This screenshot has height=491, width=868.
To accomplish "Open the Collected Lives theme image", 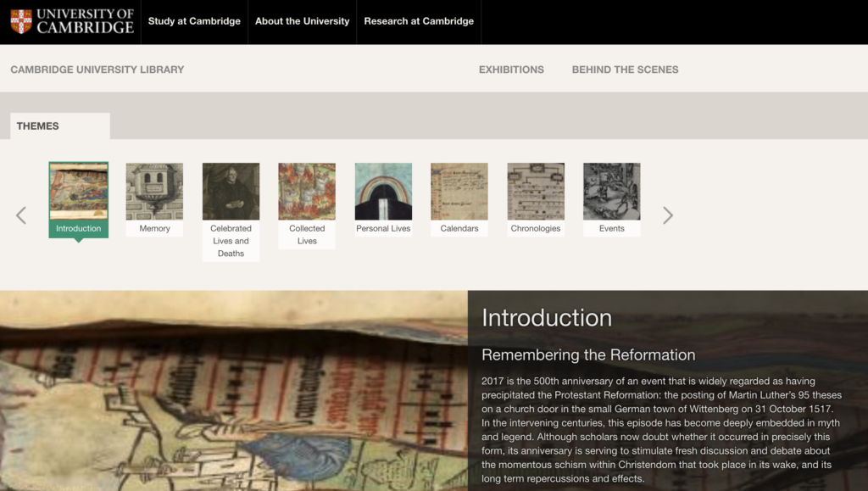I will [307, 192].
